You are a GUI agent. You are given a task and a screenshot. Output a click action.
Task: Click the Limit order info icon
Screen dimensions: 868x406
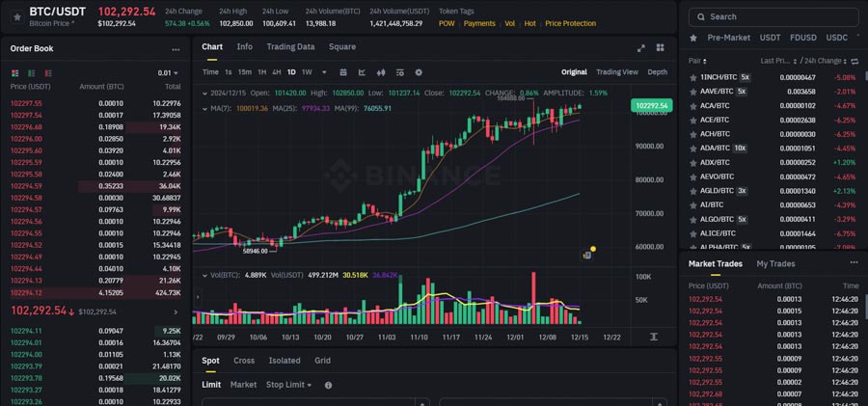pyautogui.click(x=328, y=385)
